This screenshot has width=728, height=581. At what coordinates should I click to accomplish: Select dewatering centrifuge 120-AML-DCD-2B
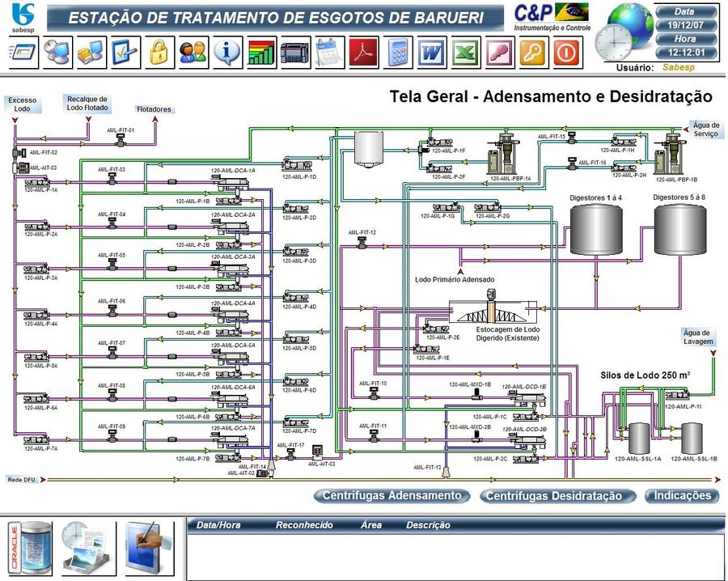coord(528,439)
